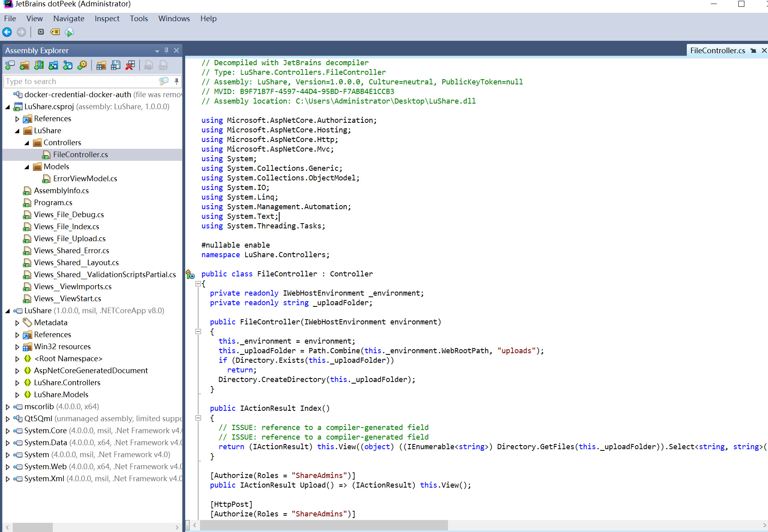Click the red X clear assembly list icon
Viewport: 768px width, 532px height.
[x=130, y=65]
